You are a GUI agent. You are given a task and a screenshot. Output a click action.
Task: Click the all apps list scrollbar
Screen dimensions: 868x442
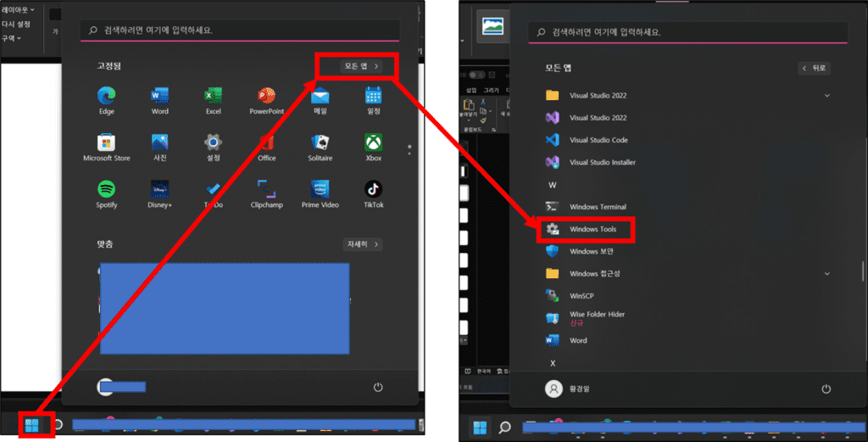pos(862,271)
